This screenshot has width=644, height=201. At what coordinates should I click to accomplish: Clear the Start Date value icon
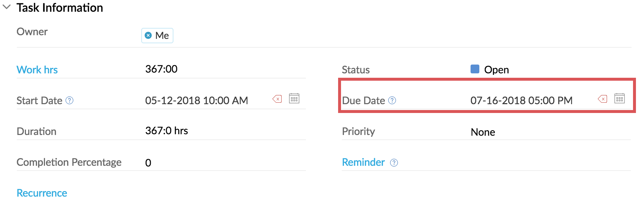coord(277,99)
